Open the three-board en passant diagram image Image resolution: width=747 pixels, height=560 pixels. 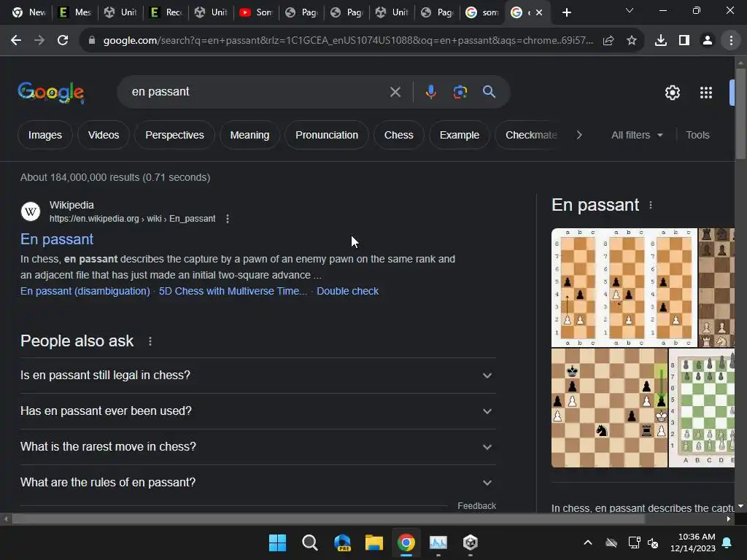(624, 287)
